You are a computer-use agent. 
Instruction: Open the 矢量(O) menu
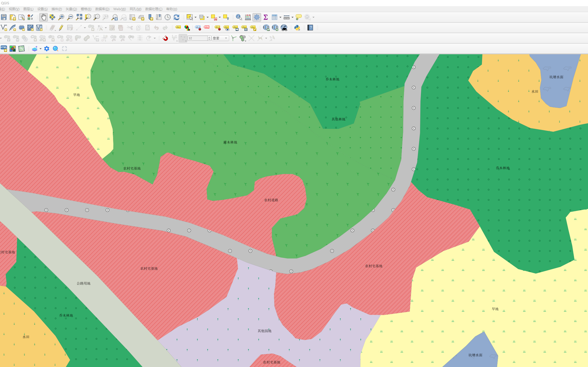point(71,9)
